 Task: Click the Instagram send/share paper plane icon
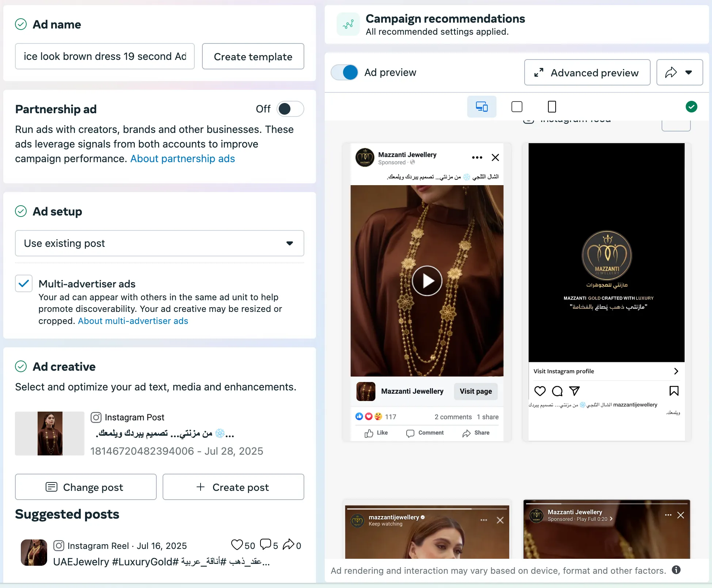[x=574, y=391]
